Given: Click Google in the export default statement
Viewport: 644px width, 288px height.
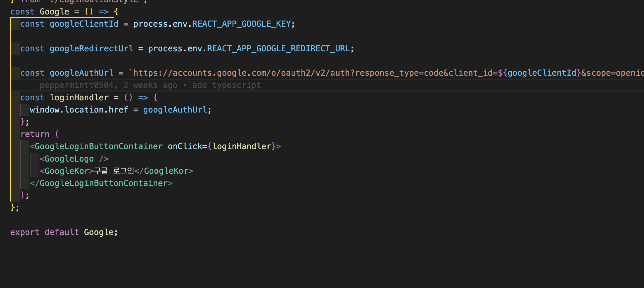Looking at the screenshot, I should click(99, 232).
